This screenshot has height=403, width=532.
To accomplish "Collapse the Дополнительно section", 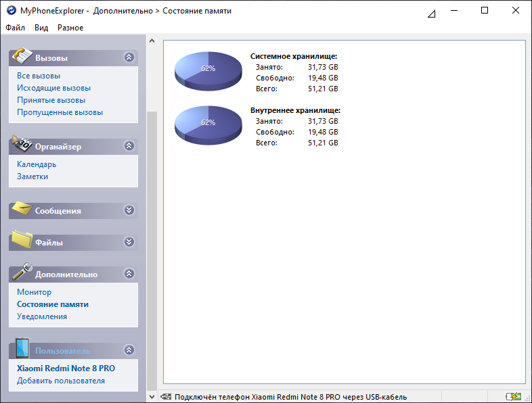I will 129,274.
